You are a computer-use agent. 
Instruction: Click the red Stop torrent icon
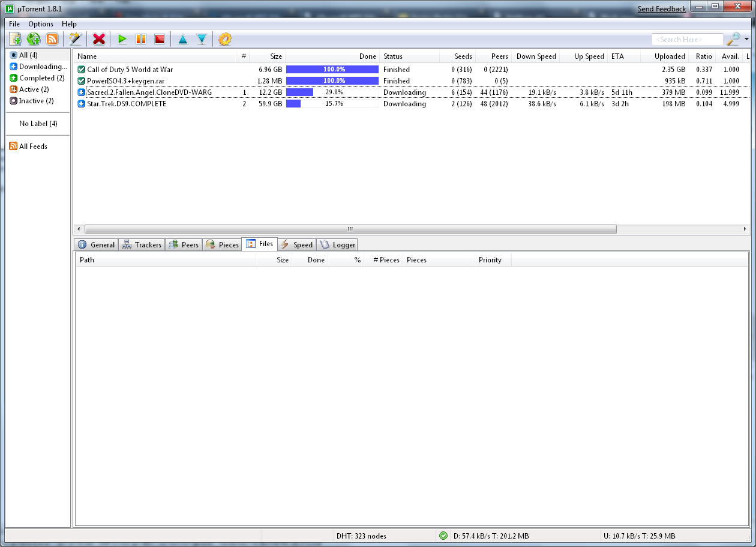pos(160,39)
